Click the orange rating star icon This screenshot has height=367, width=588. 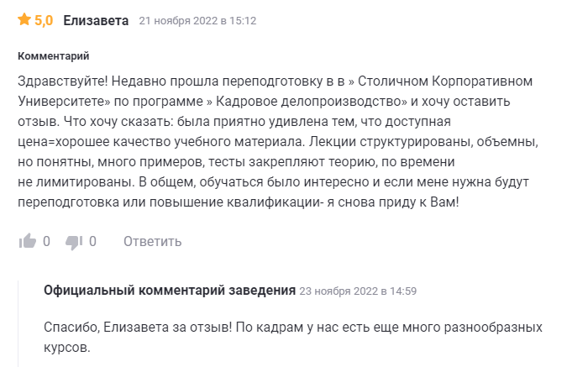click(x=24, y=19)
